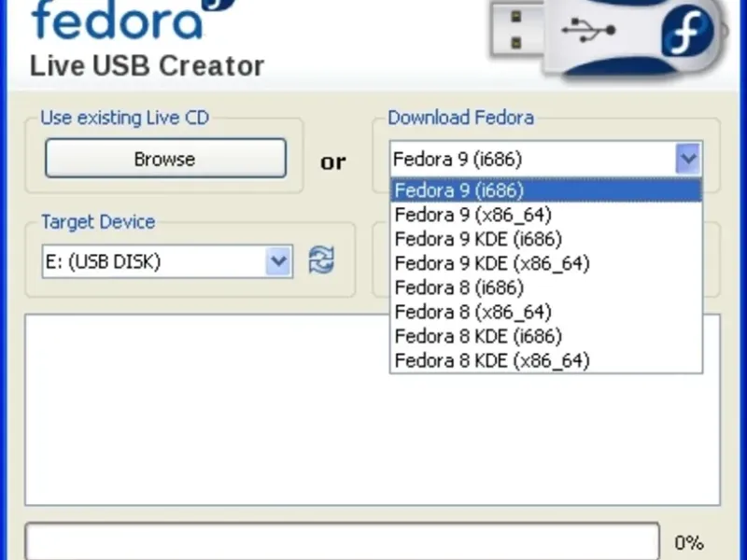Select Fedora 9 (i686) highlighted option
747x560 pixels.
tap(546, 190)
